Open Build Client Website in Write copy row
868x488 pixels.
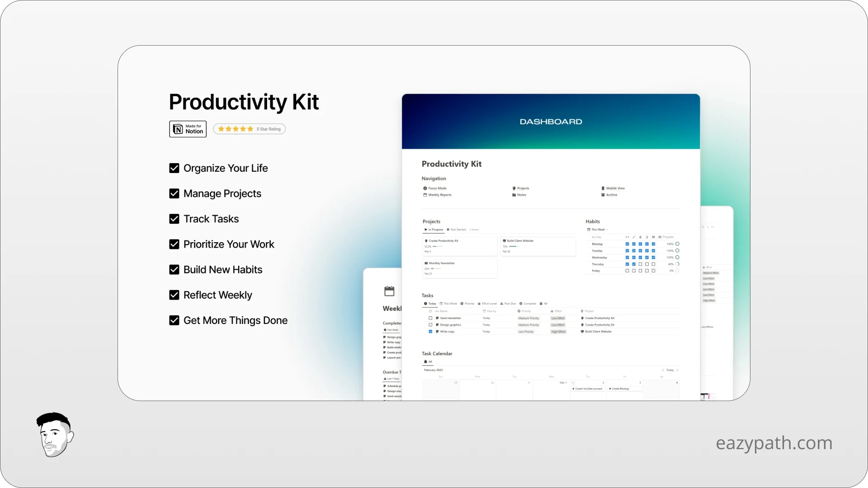[596, 332]
